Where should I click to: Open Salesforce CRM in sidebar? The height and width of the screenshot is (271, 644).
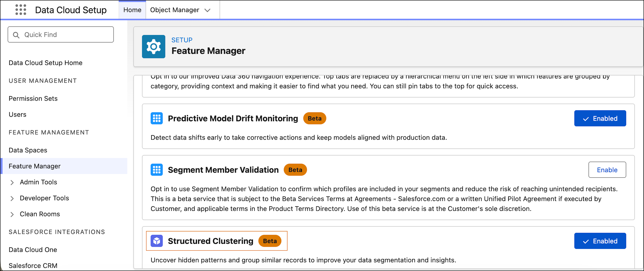tap(33, 266)
